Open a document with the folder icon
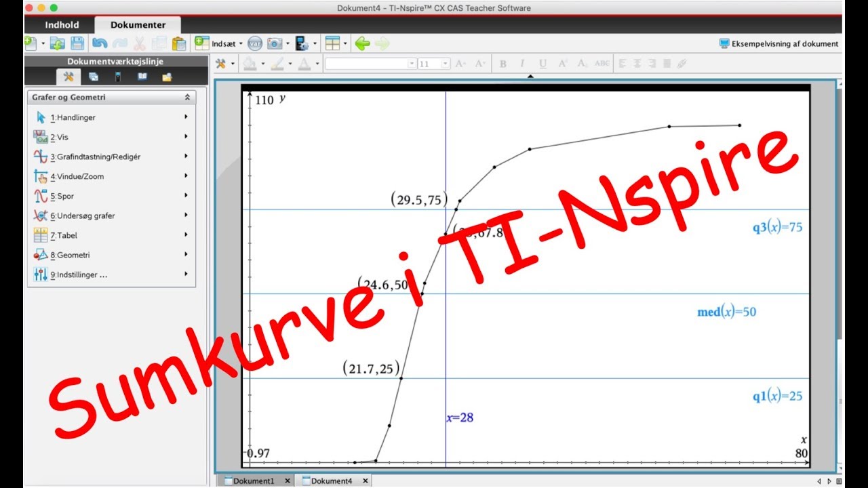Viewport: 868px width, 488px height. [x=58, y=43]
